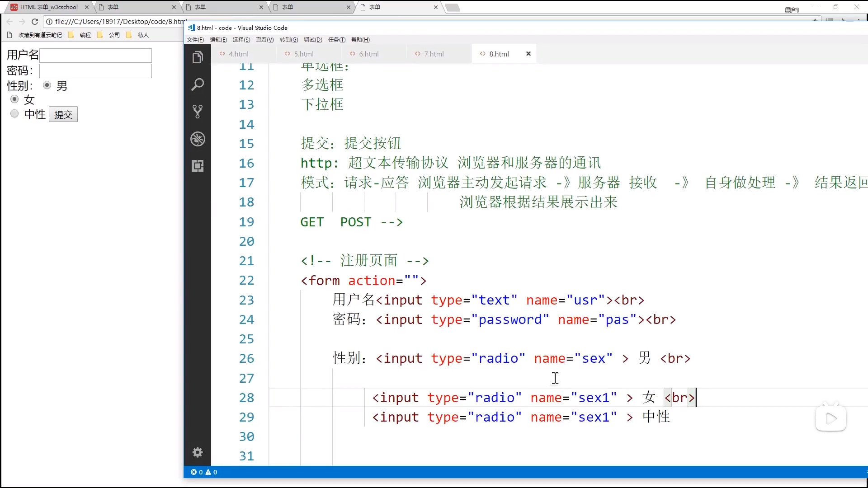Open the 编程 bookmarks folder
Screen dimensions: 868x488
click(x=80, y=35)
